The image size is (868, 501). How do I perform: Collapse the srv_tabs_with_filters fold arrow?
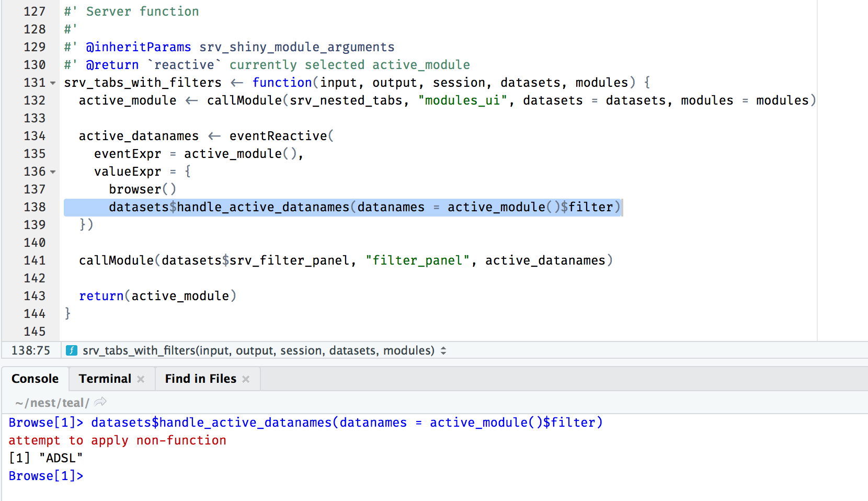[x=53, y=83]
